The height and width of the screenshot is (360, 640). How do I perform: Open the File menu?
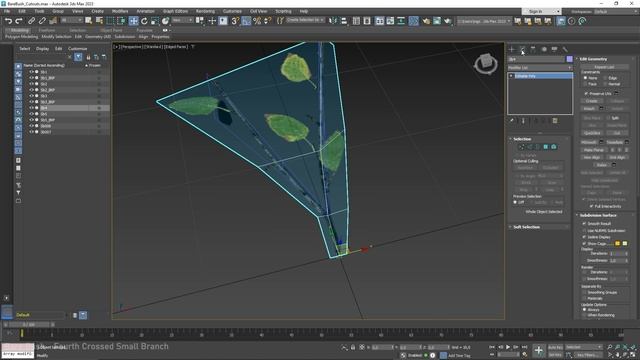7,11
